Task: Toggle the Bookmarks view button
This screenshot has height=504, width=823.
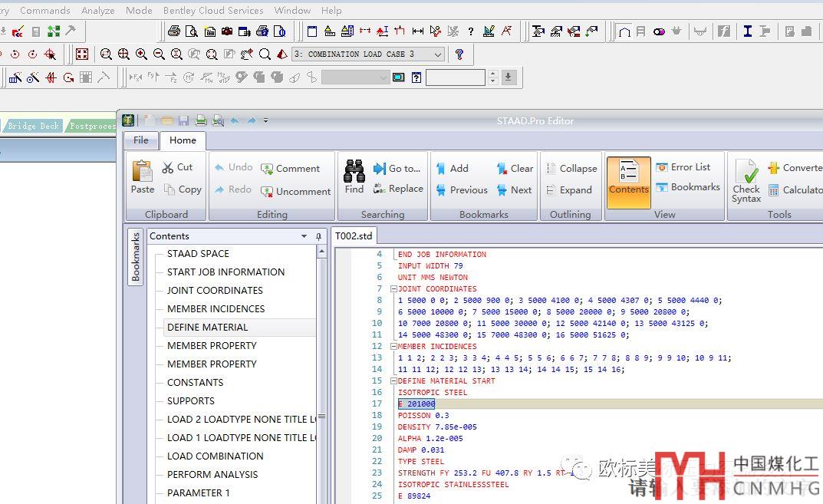Action: (x=686, y=187)
